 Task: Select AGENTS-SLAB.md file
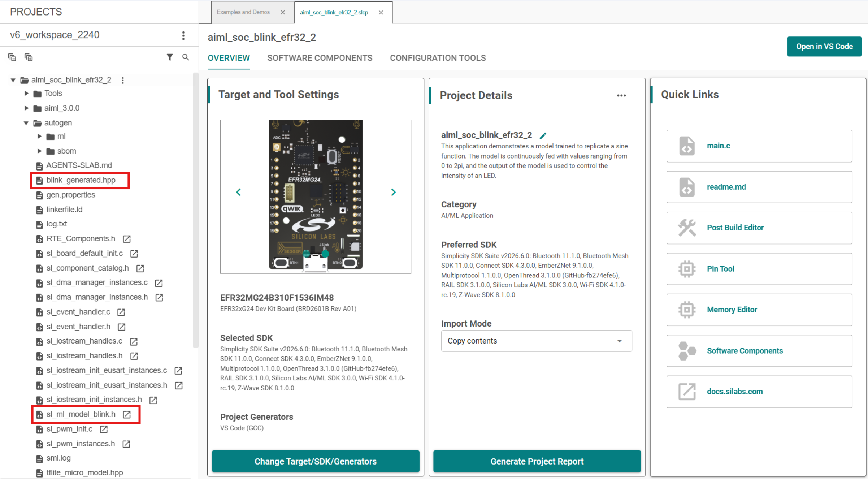tap(79, 165)
